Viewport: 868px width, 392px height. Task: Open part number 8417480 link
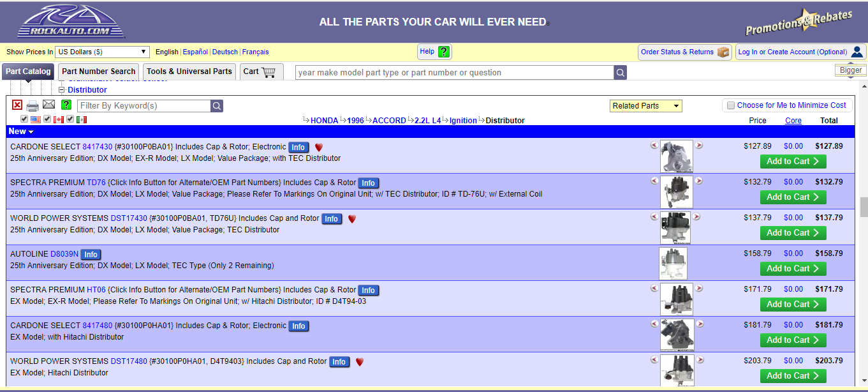[x=98, y=326]
